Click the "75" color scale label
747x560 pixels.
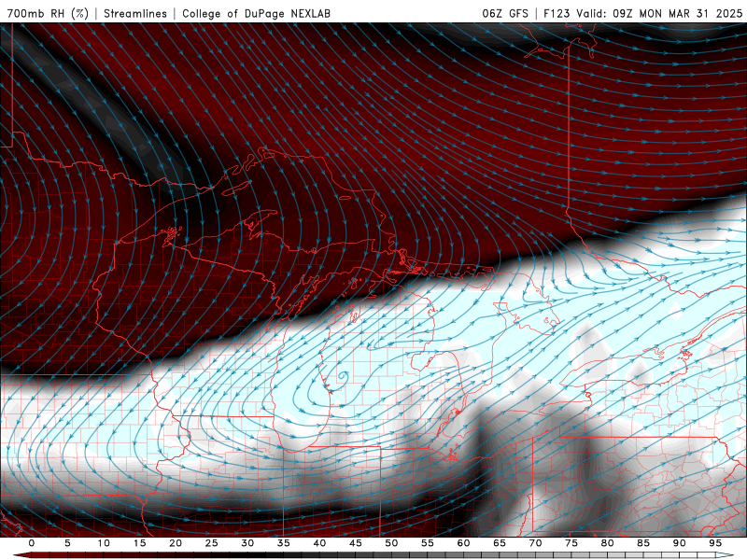tap(571, 543)
